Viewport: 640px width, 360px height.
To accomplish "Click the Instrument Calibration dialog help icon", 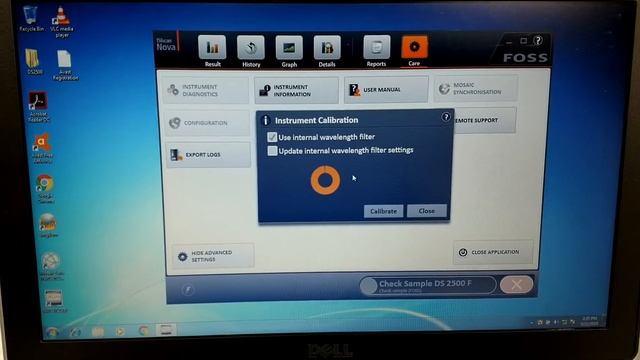I will pos(446,117).
